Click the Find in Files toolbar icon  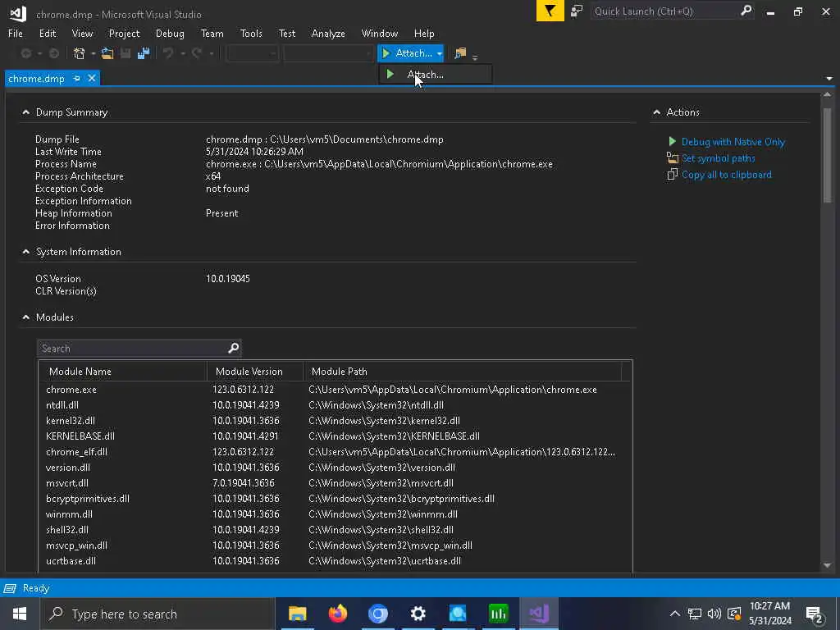coord(460,53)
